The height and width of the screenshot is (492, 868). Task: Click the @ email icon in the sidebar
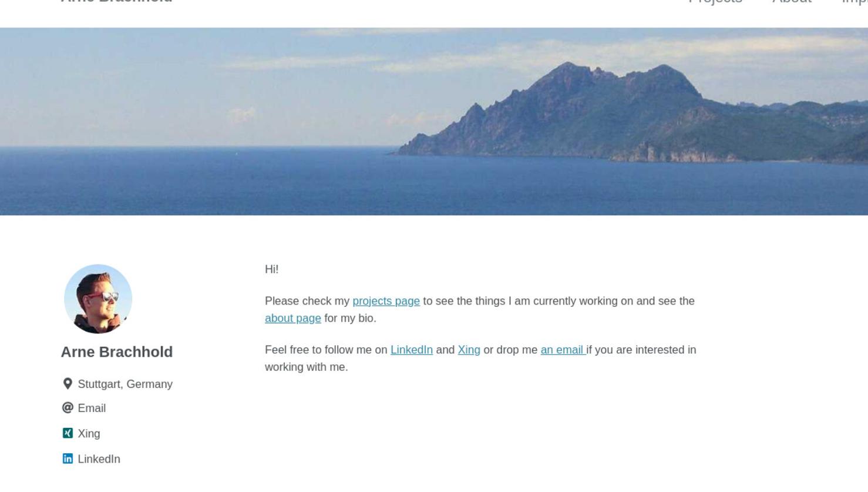[68, 407]
